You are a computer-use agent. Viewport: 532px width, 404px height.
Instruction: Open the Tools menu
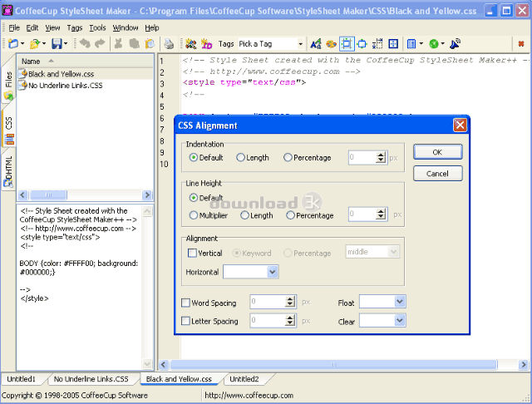(x=97, y=27)
